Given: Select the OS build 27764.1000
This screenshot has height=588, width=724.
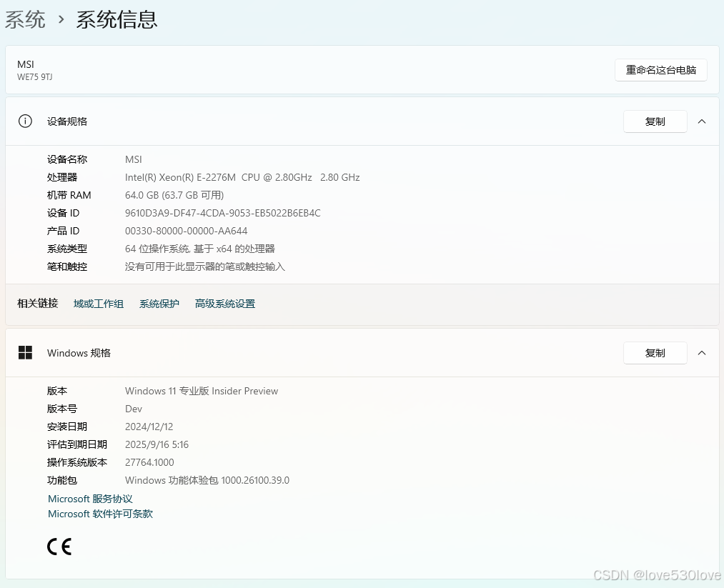Looking at the screenshot, I should tap(149, 462).
